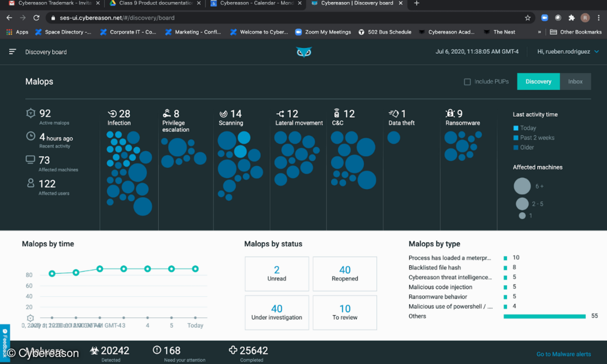Screen dimensions: 607x364
Task: Click the Cybereason owl logo
Action: pyautogui.click(x=304, y=52)
